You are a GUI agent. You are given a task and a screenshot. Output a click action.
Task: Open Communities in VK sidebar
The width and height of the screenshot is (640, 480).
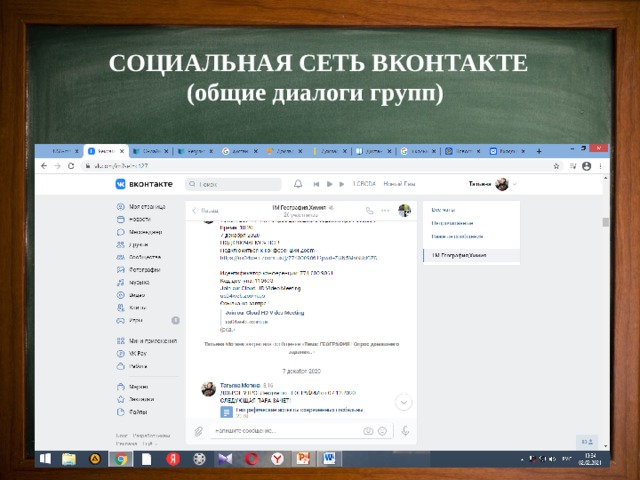coord(139,258)
